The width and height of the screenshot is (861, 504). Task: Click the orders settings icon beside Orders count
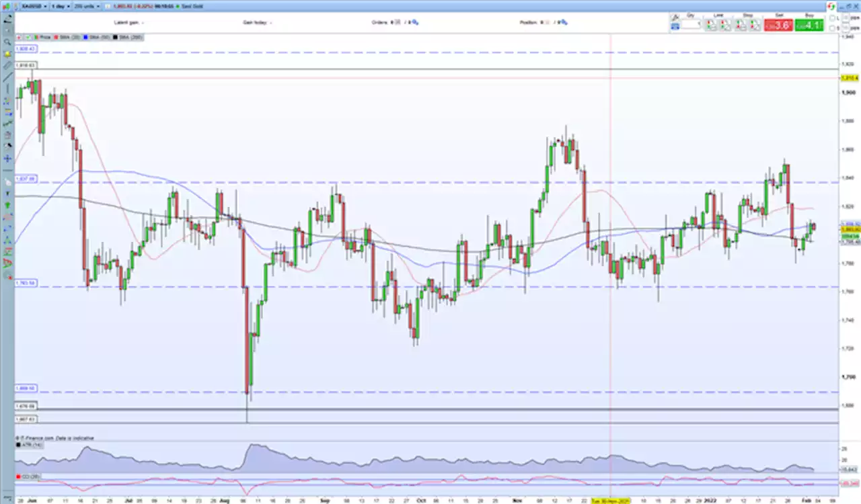tap(415, 22)
